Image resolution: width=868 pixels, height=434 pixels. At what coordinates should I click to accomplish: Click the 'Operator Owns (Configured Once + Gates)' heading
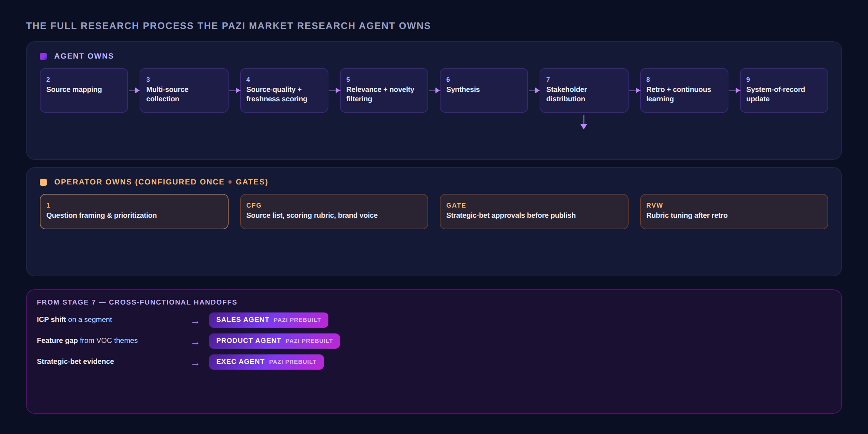[161, 182]
